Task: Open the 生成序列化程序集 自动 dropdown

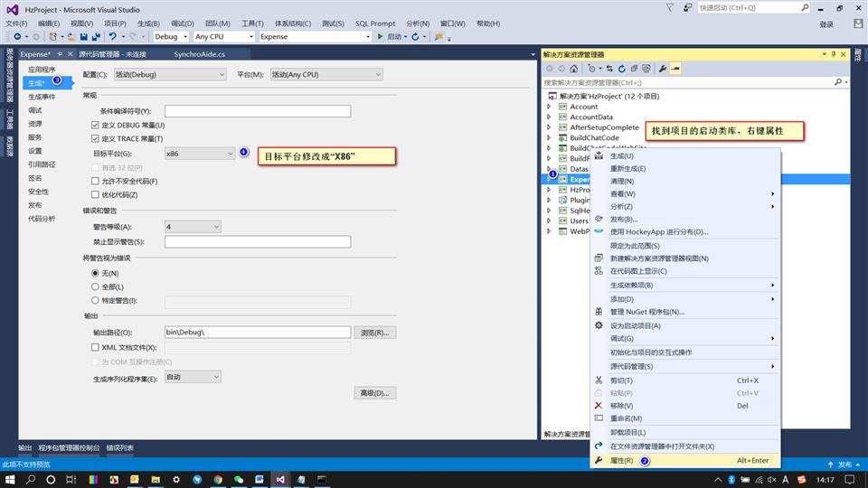Action: click(x=193, y=377)
